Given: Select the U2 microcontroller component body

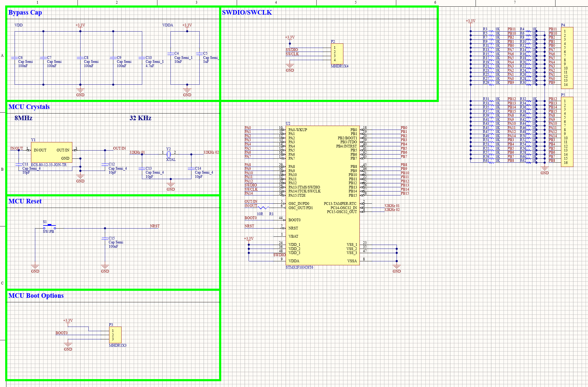Looking at the screenshot, I should coord(322,195).
